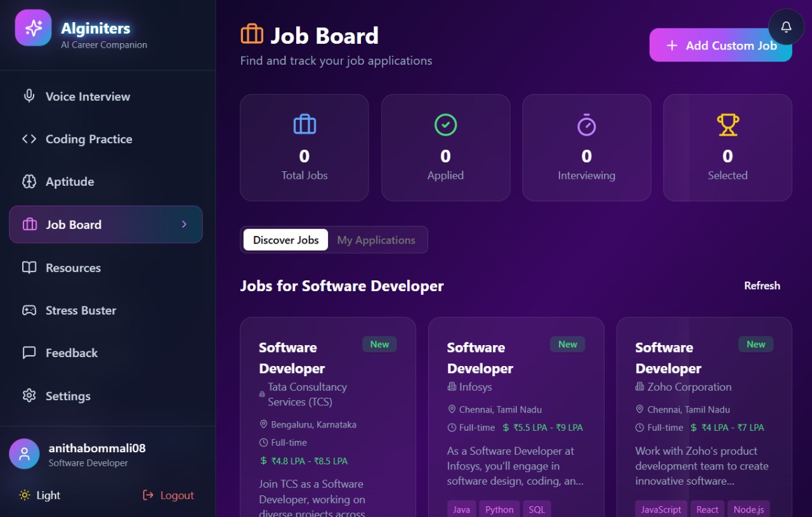Click the Add Custom Job button
The width and height of the screenshot is (812, 517).
(x=721, y=45)
